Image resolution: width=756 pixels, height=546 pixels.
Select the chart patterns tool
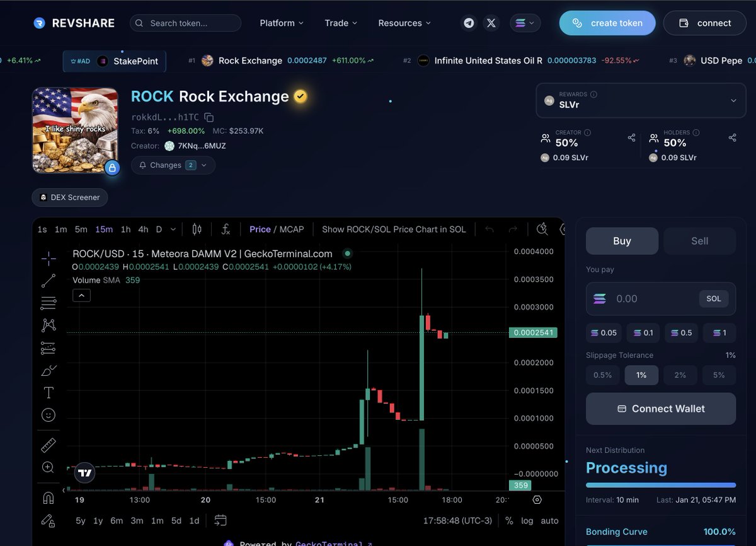(x=49, y=325)
